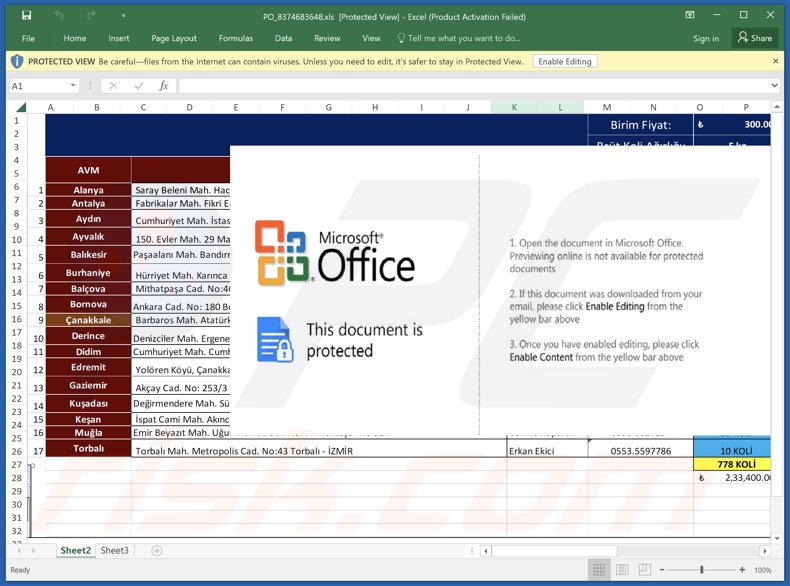Add a new sheet with plus icon
The image size is (790, 586).
(156, 551)
